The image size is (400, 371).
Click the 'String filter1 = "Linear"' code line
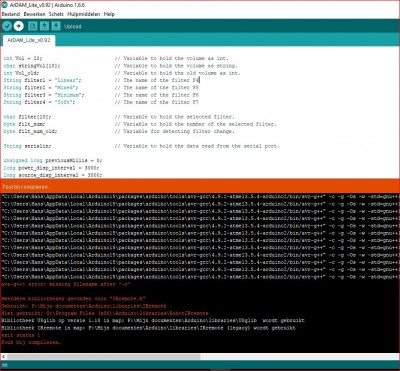42,80
